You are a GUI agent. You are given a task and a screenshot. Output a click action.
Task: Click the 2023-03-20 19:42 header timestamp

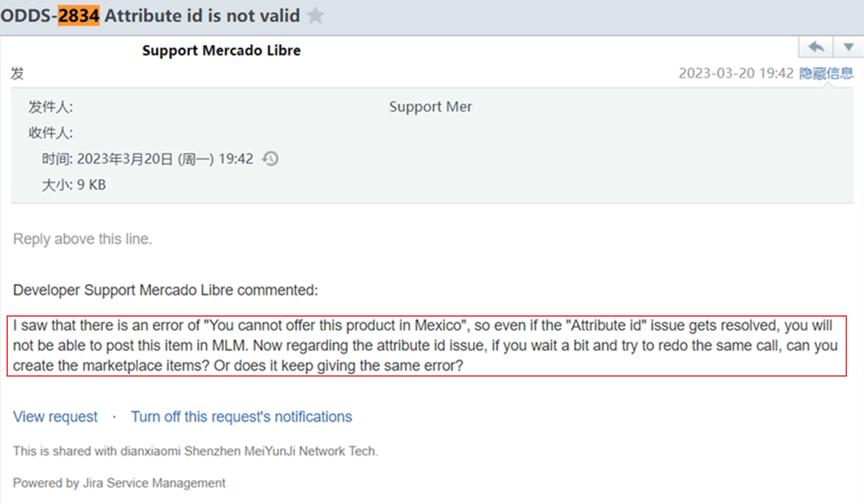tap(736, 74)
